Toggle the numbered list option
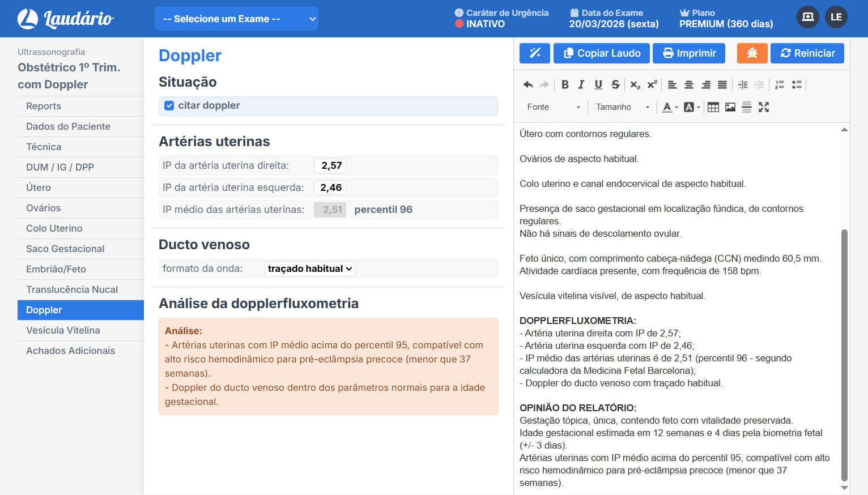868x495 pixels. point(780,84)
